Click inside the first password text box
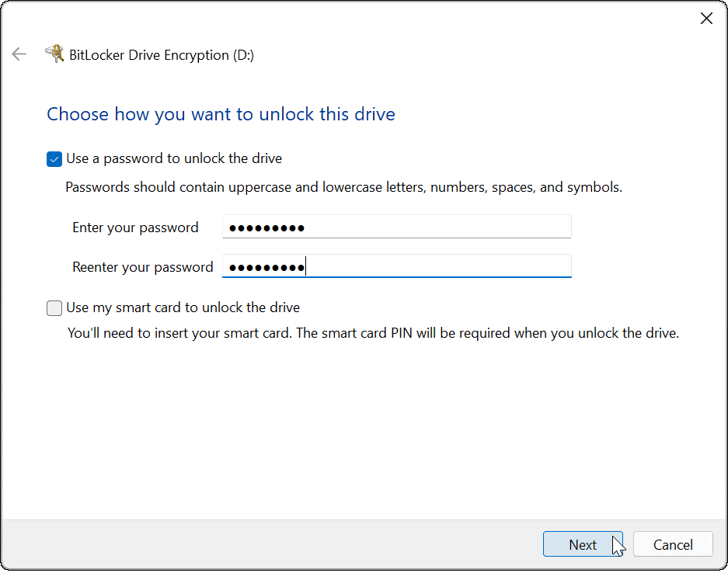 [396, 226]
